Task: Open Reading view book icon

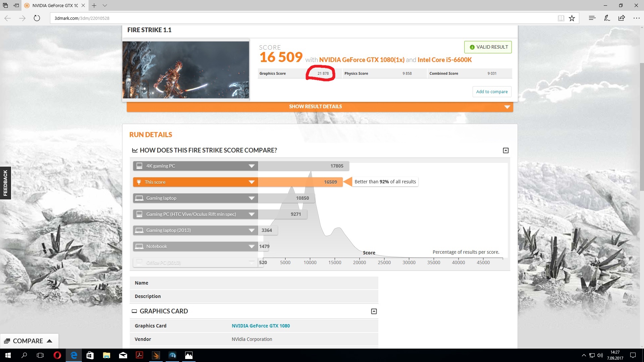Action: coord(561,18)
